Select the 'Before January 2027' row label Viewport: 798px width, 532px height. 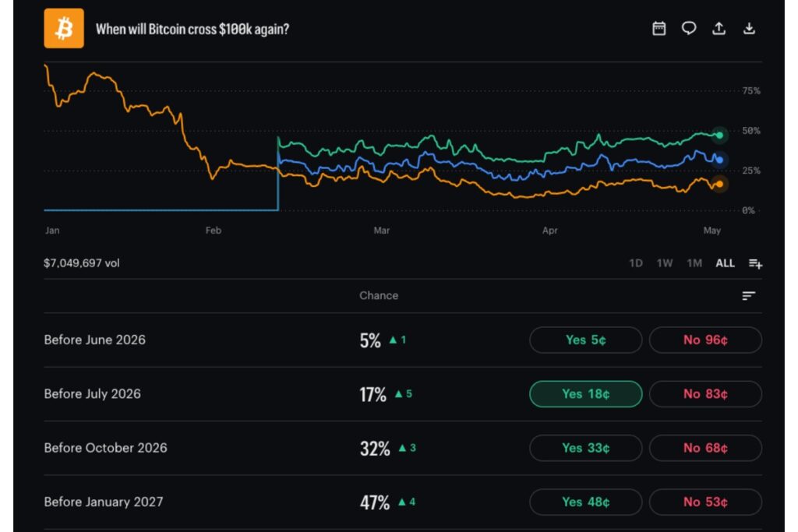[104, 502]
